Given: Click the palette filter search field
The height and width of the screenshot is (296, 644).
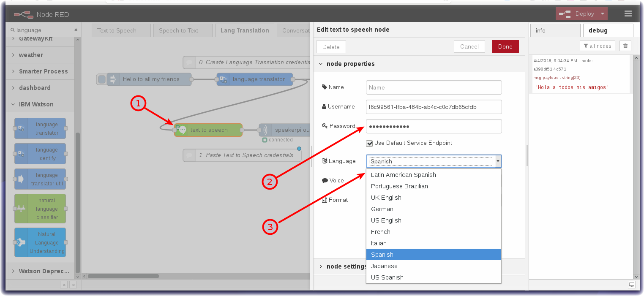Looking at the screenshot, I should pos(44,30).
